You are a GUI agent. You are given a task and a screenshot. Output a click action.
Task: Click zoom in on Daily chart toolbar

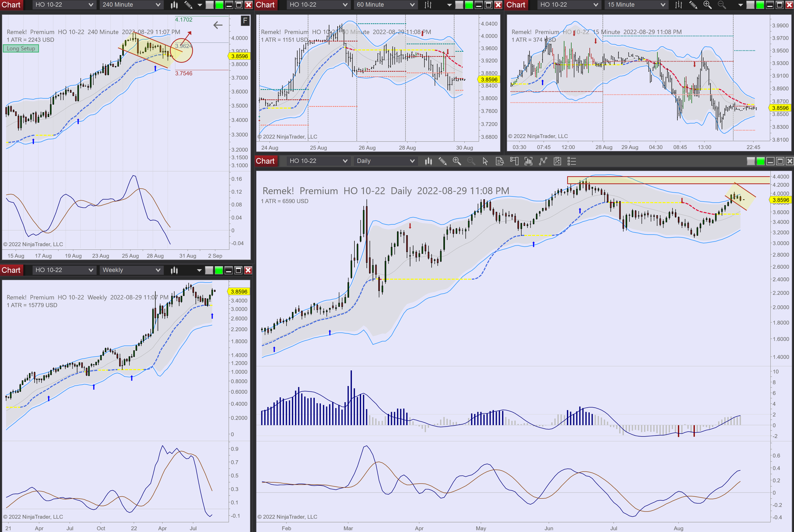[457, 161]
